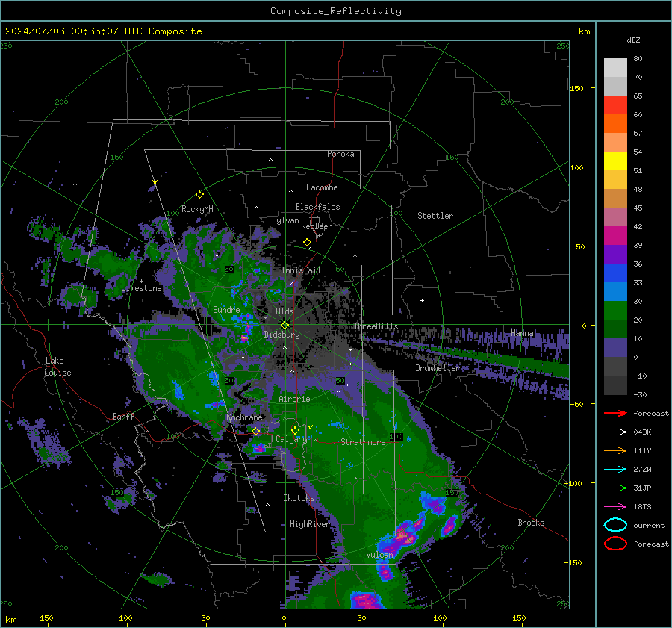
Task: Click the white 04DK arrow icon
Action: tap(615, 432)
